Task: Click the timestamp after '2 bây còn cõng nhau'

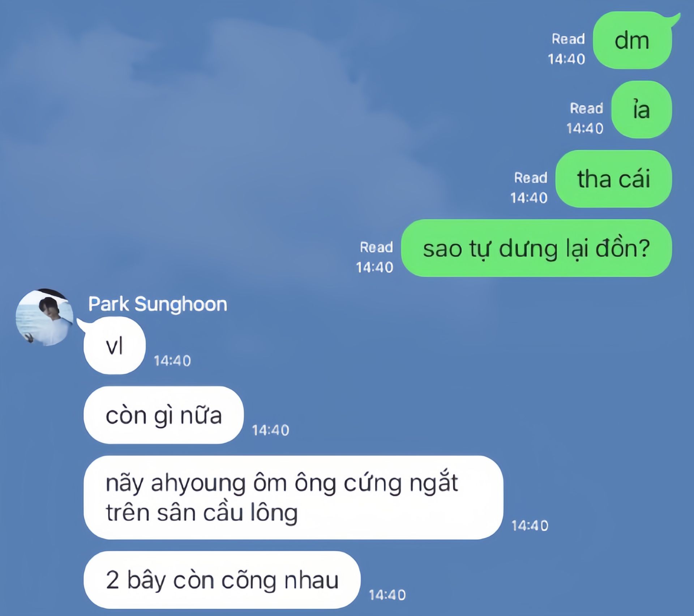Action: coord(387,595)
